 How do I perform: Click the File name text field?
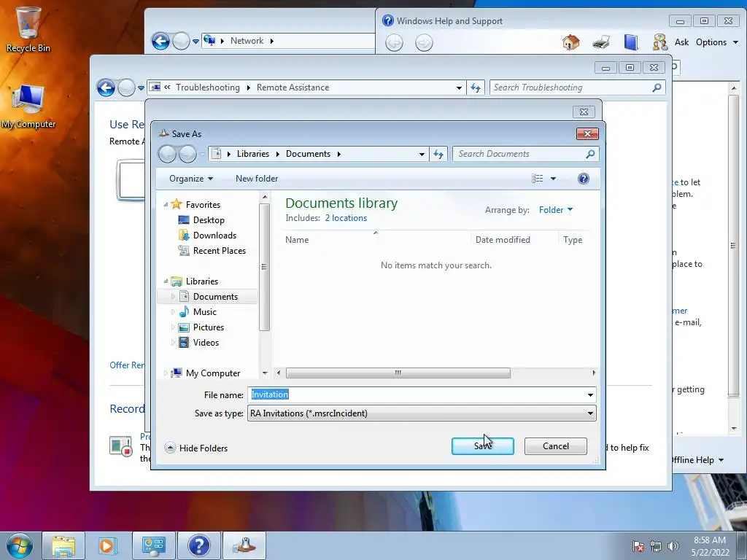(x=417, y=394)
